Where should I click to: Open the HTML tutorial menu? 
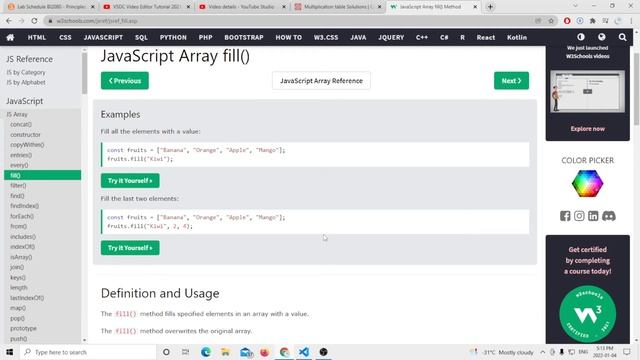37,37
